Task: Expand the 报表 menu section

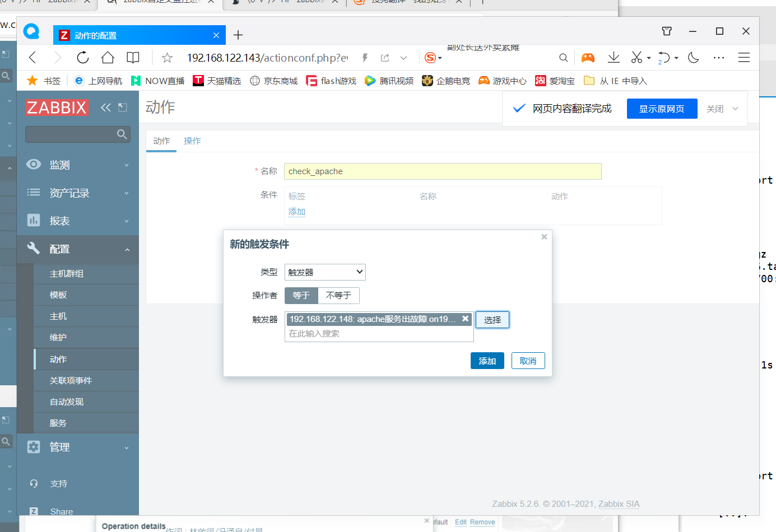Action: click(x=78, y=221)
